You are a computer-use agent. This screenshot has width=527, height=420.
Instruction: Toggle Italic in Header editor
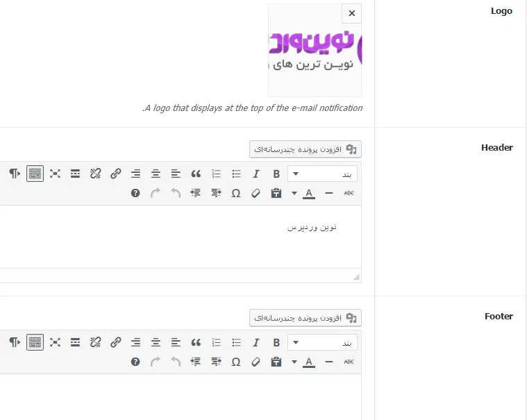256,174
